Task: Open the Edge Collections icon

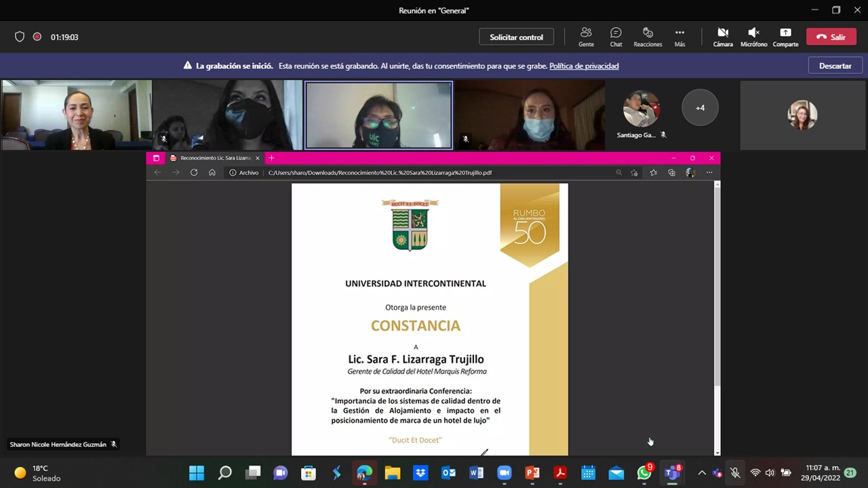Action: point(671,173)
